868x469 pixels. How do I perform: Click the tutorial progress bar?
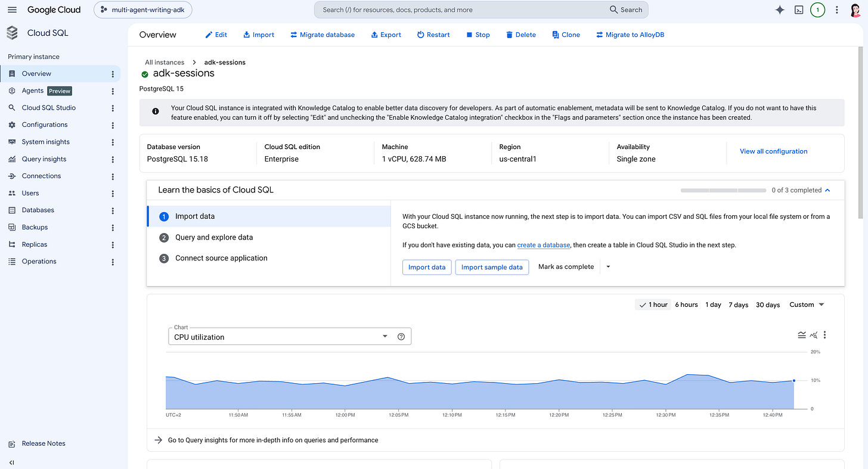coord(723,190)
